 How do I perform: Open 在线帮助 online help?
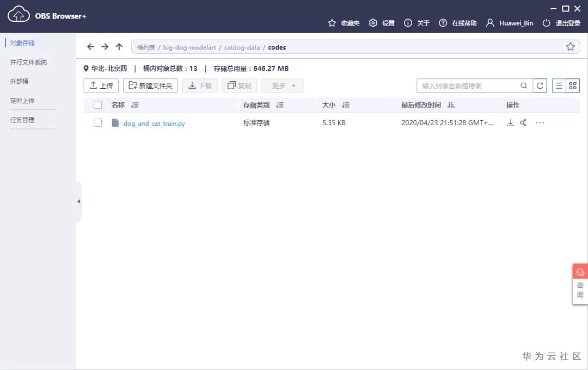[x=457, y=23]
